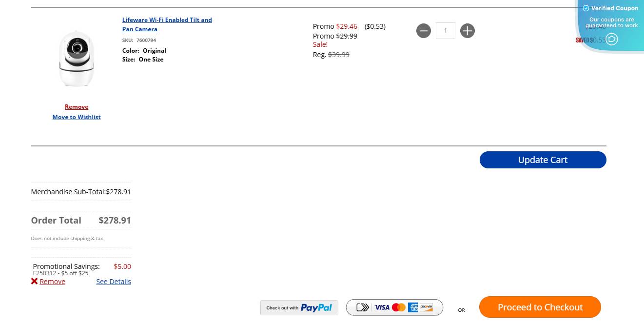The image size is (644, 327).
Task: Remove the E250312 promotional code link
Action: point(52,282)
